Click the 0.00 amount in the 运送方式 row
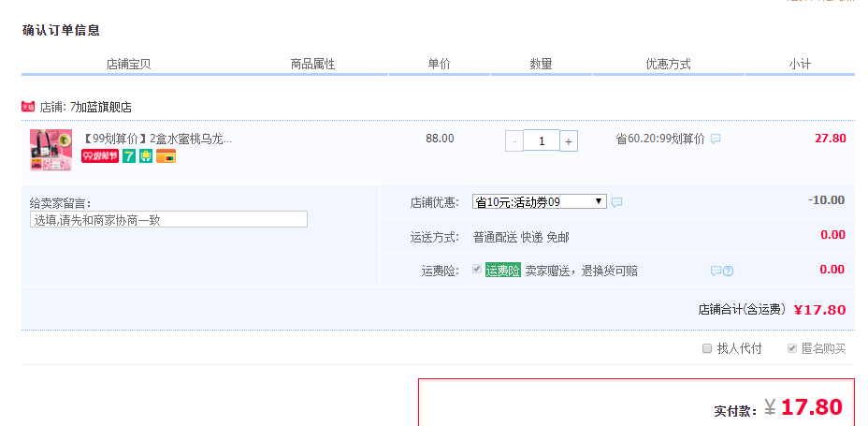This screenshot has width=868, height=426. (x=832, y=235)
